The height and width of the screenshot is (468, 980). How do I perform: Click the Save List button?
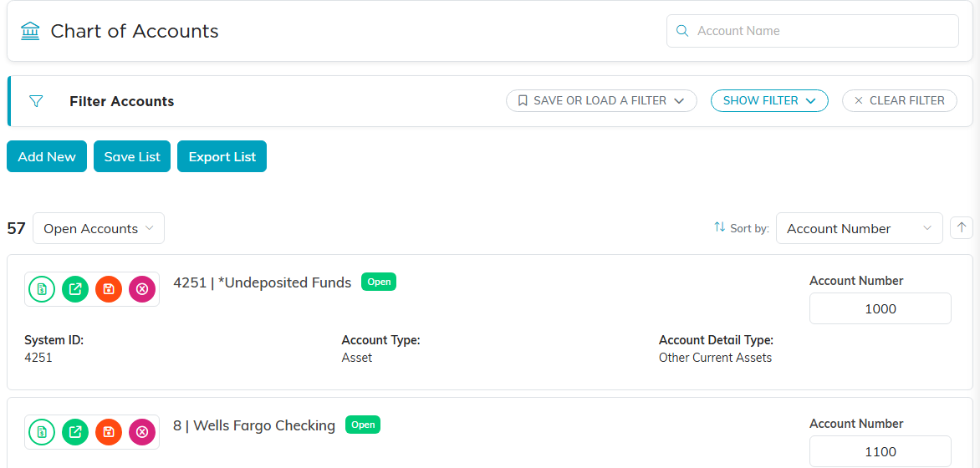coord(132,156)
